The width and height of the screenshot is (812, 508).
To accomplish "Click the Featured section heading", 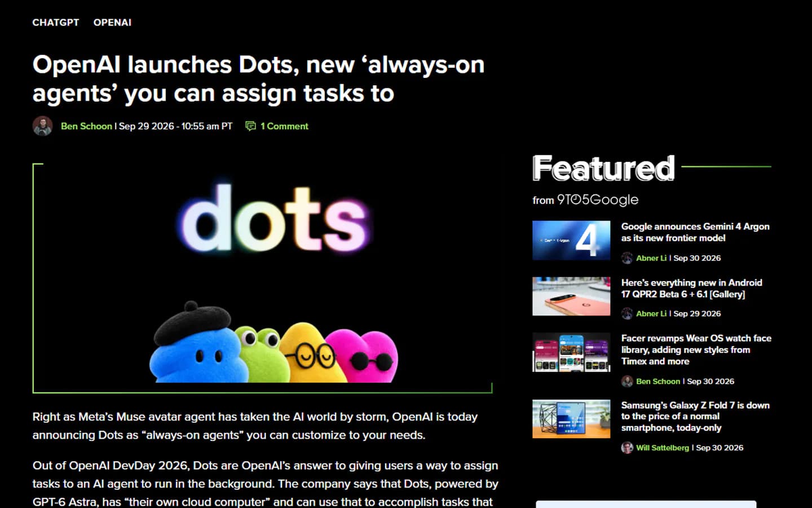I will click(603, 168).
